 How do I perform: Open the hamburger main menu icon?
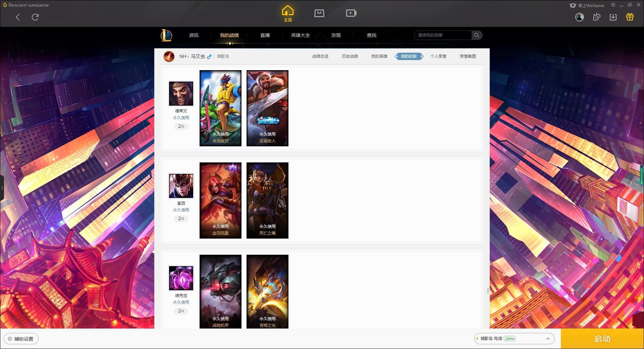point(613,5)
